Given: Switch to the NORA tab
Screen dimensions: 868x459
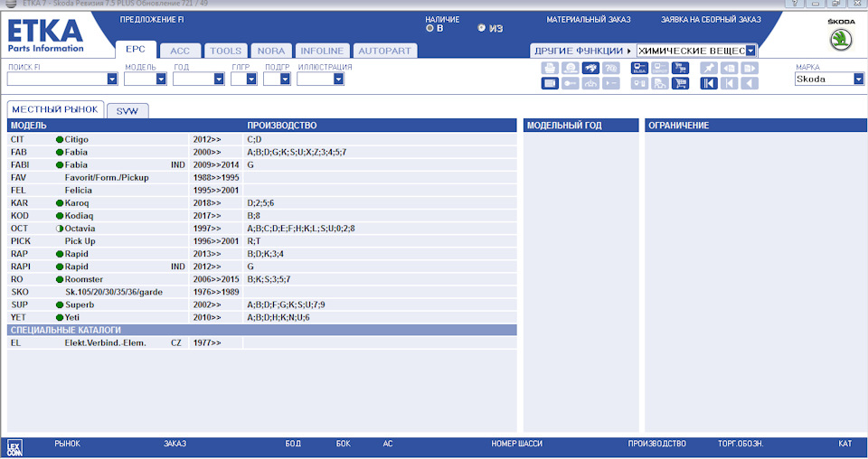Looking at the screenshot, I should 271,51.
